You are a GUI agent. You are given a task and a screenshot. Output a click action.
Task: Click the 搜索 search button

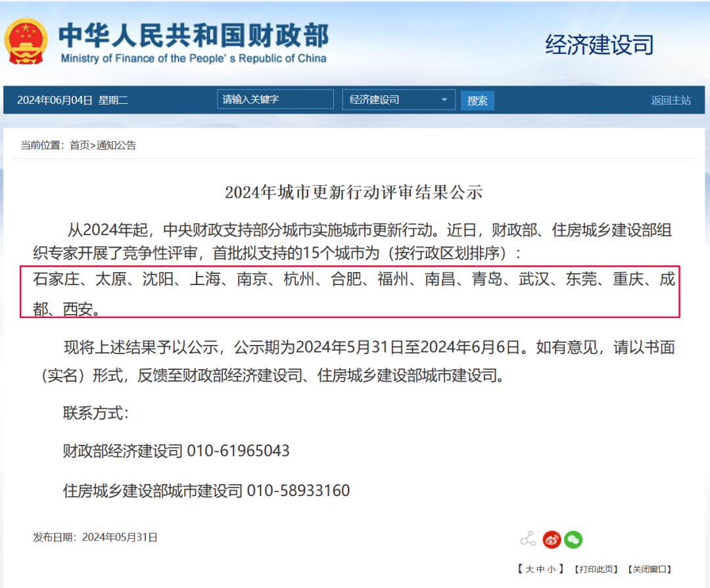point(477,100)
